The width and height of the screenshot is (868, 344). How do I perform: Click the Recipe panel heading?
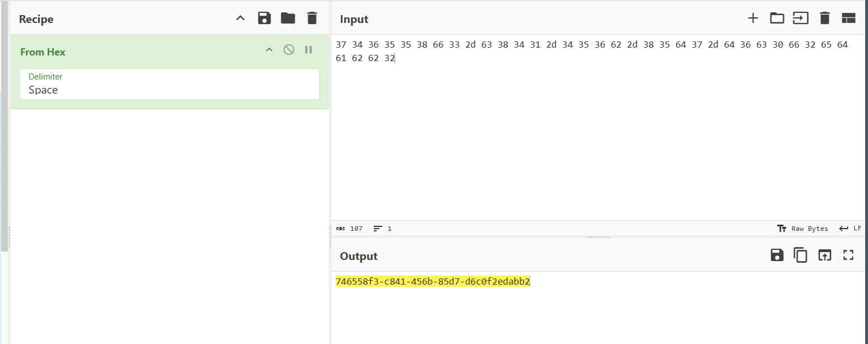[x=36, y=19]
